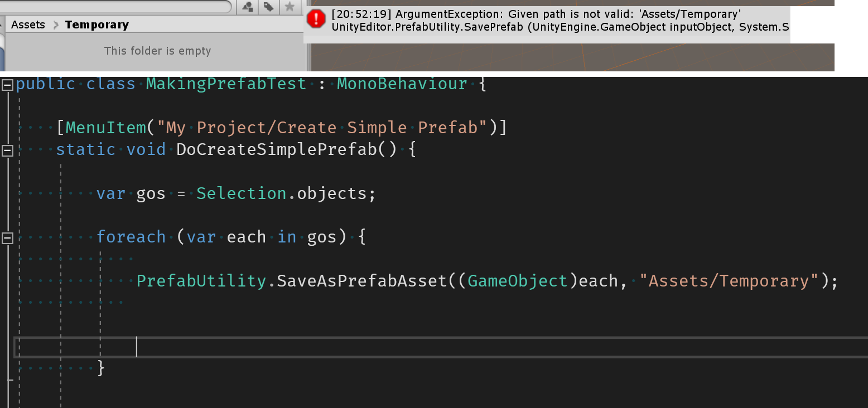Image resolution: width=868 pixels, height=408 pixels.
Task: Click the Search by Type icon in Project panel
Action: (248, 7)
